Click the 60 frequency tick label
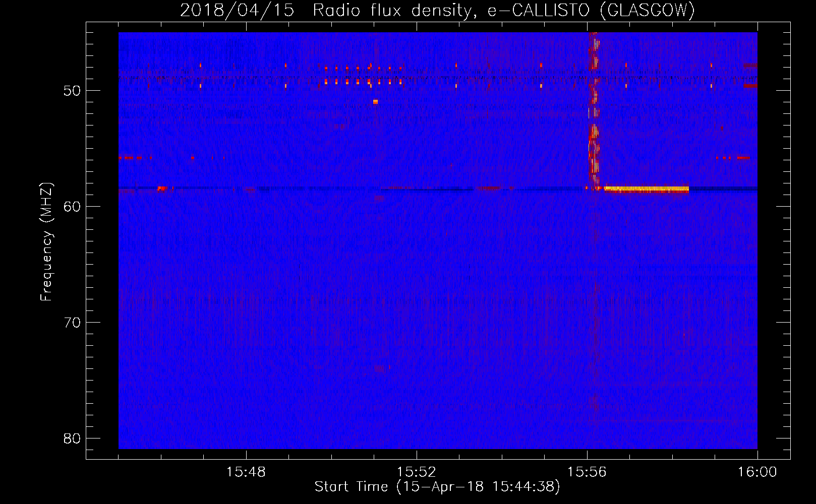This screenshot has width=816, height=504. tap(72, 207)
